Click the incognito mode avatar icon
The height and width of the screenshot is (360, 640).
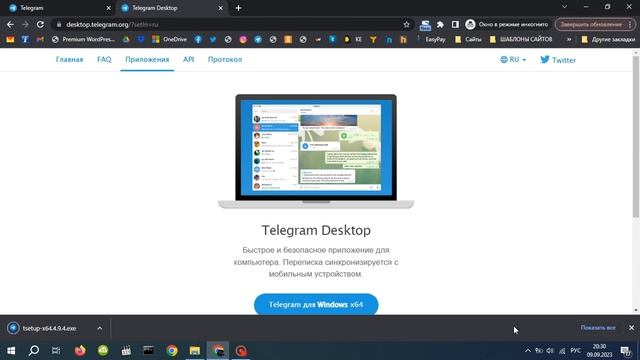click(x=470, y=24)
